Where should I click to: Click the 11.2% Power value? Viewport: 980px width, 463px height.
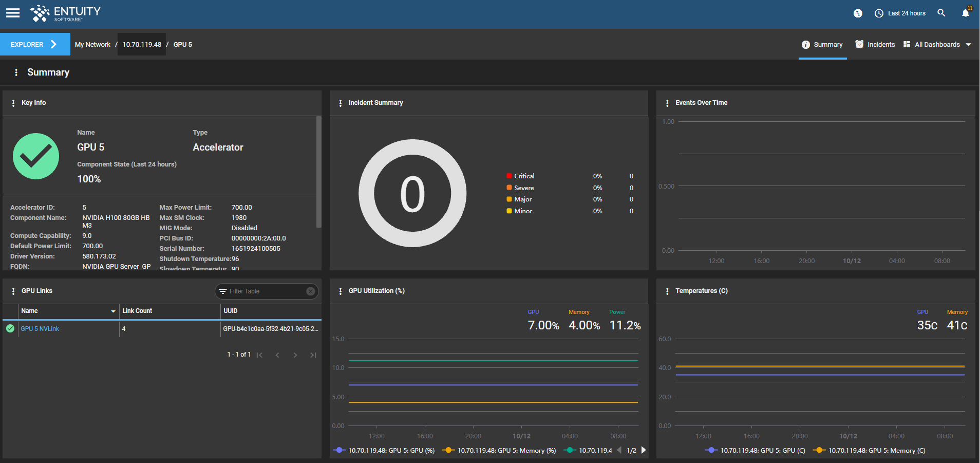pyautogui.click(x=625, y=325)
